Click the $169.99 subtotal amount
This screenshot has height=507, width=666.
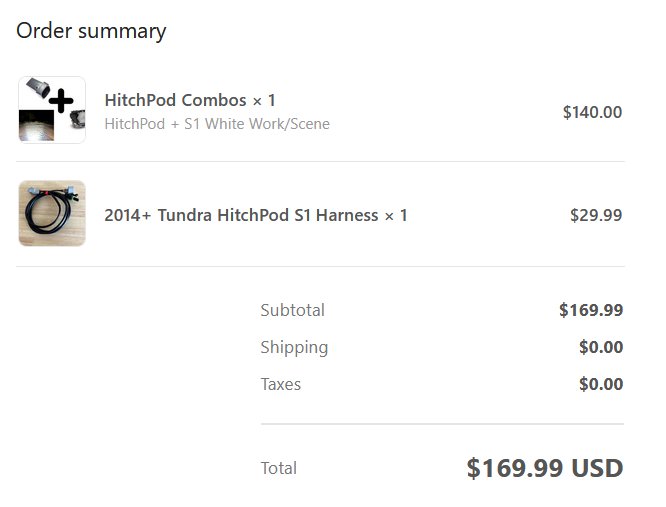pos(591,310)
